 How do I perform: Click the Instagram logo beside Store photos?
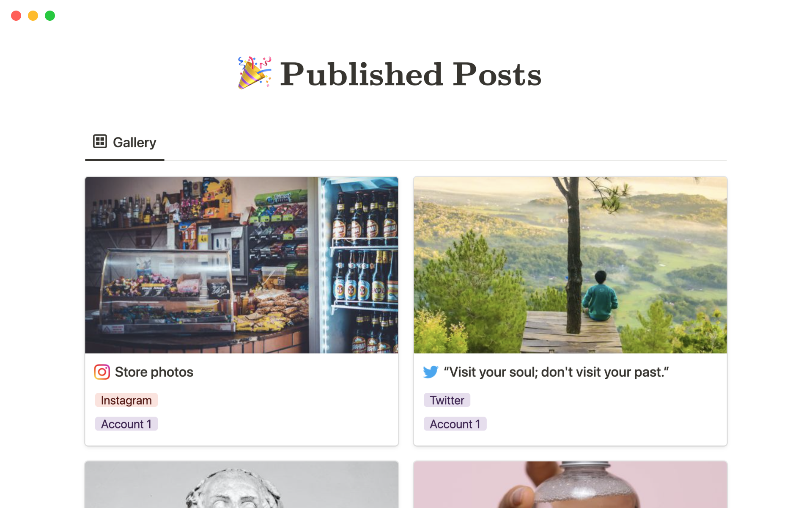point(102,372)
